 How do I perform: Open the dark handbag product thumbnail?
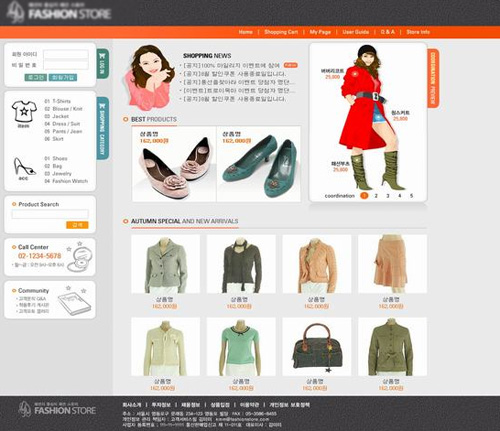[x=317, y=347]
